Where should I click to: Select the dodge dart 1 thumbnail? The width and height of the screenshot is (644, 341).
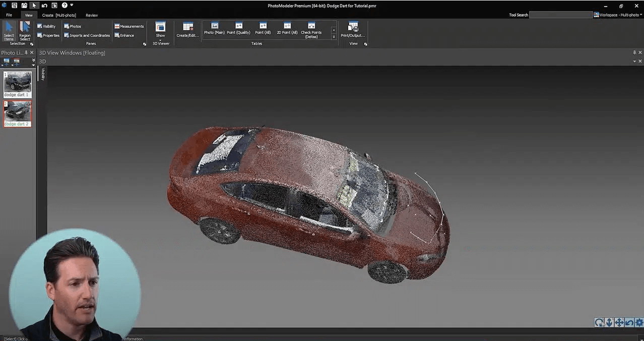18,84
